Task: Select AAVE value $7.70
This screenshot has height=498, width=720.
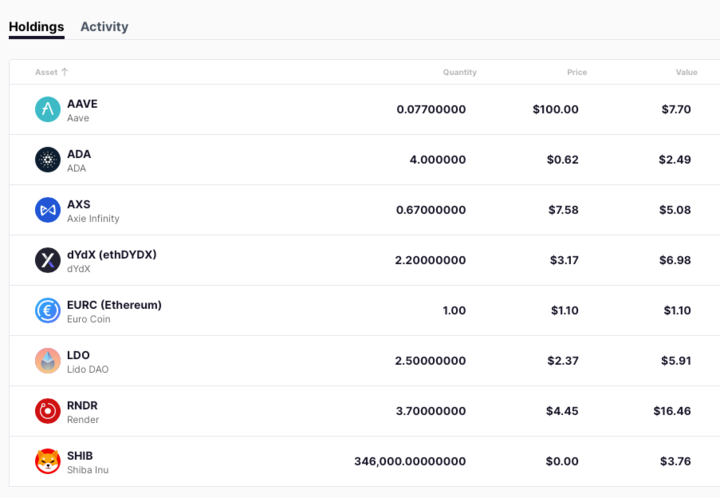Action: click(676, 109)
